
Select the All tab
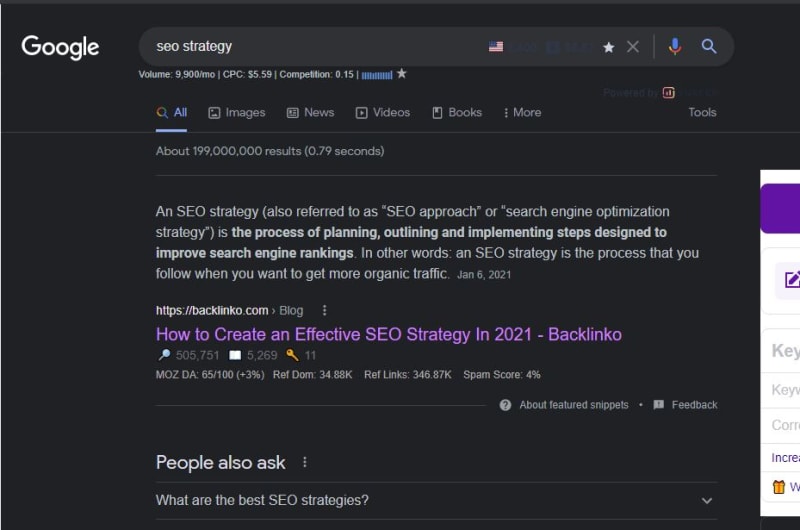tap(171, 113)
